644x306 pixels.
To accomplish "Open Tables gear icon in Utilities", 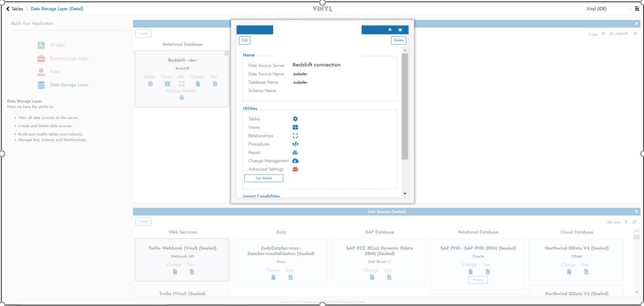I will click(295, 119).
